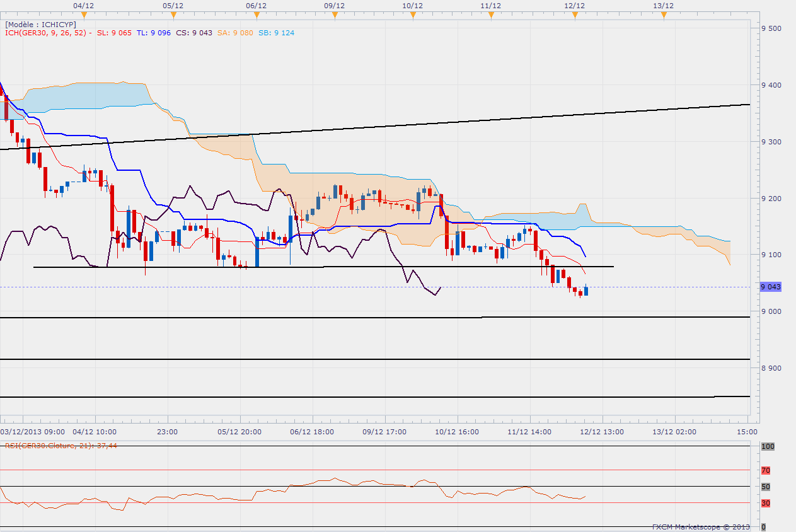Select the ICH(GER30, 9, 26, 52) indicator label
The height and width of the screenshot is (532, 796).
[48, 33]
